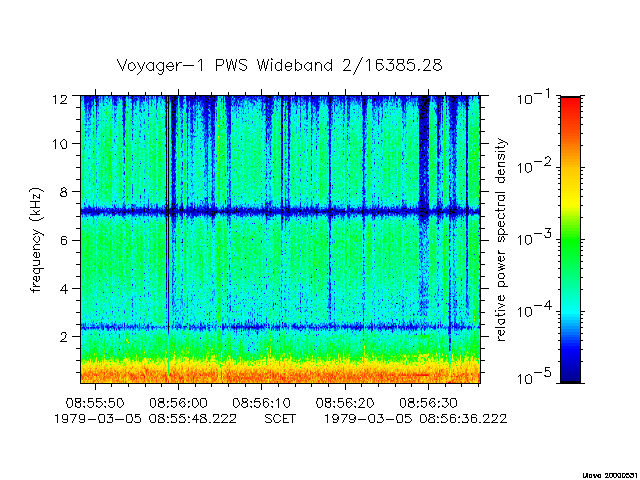
Task: Click the 08:55:50 time tick label
Action: 95,403
